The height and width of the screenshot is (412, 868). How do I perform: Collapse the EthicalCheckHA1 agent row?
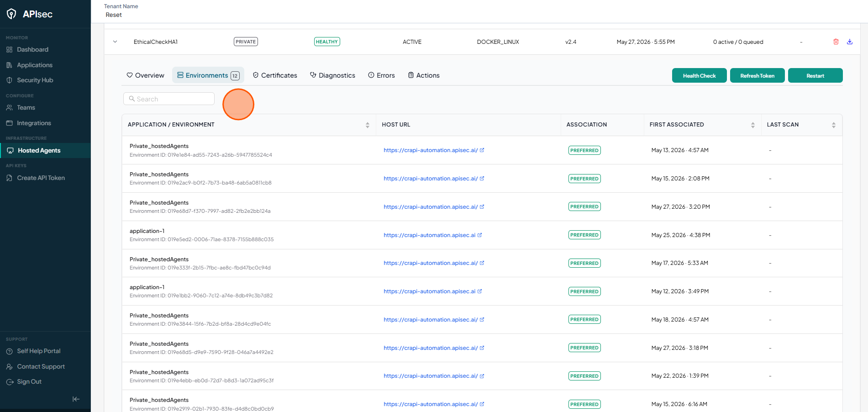click(x=115, y=42)
